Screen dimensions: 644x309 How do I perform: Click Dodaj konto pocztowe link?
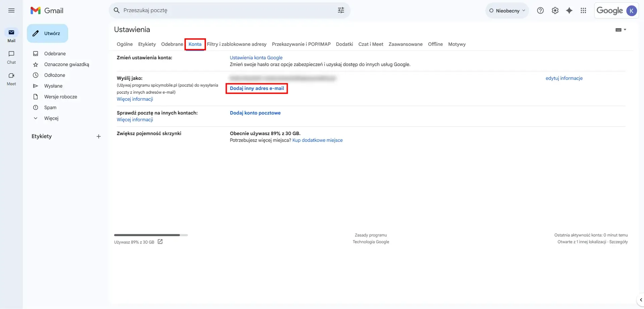tap(255, 113)
